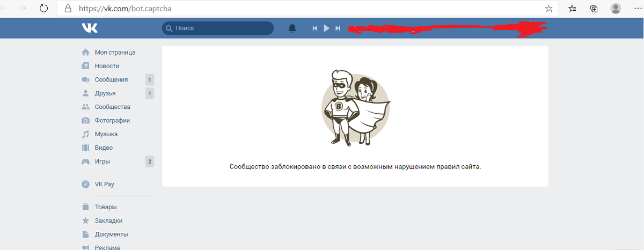Open Игры section
Screen dimensions: 644x250
tap(103, 161)
